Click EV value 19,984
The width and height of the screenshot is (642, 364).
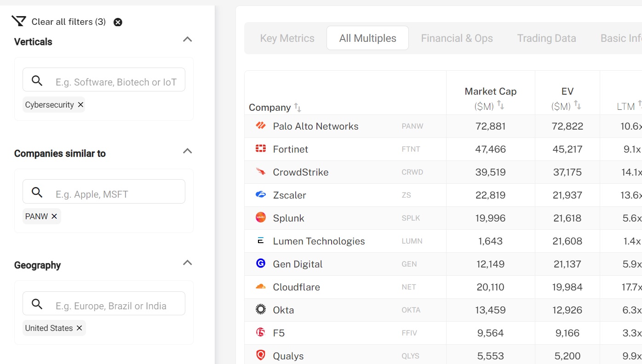pos(567,287)
